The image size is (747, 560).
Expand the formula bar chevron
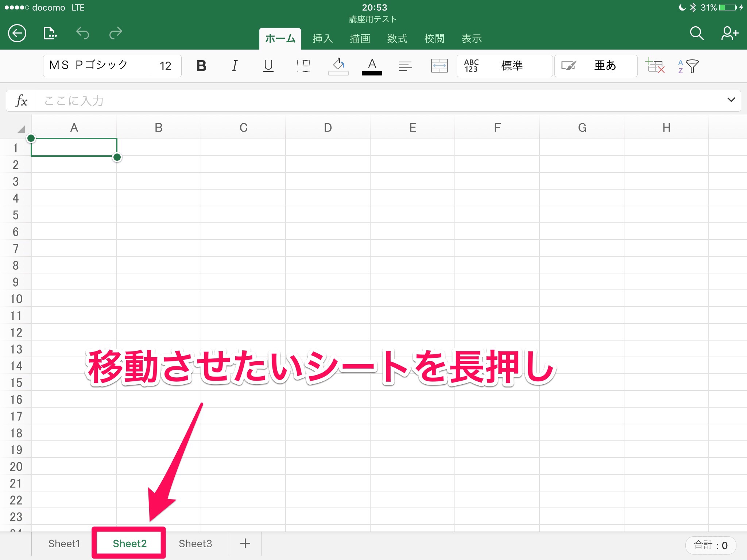tap(731, 100)
